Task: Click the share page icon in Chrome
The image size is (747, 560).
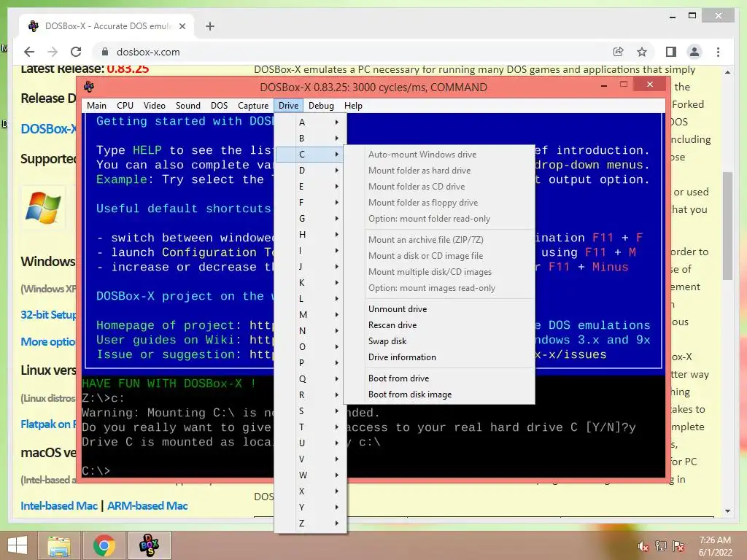Action: 619,52
